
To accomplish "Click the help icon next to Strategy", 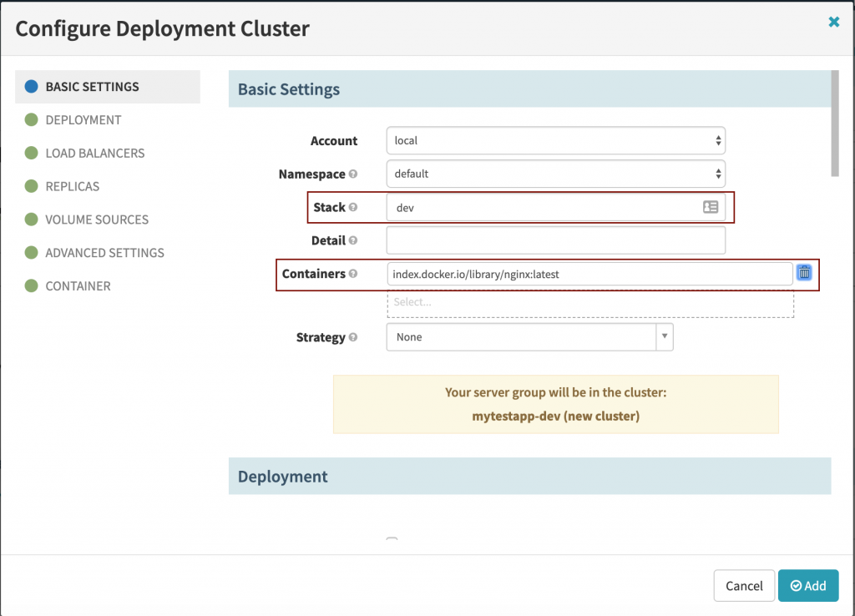I will tap(353, 338).
